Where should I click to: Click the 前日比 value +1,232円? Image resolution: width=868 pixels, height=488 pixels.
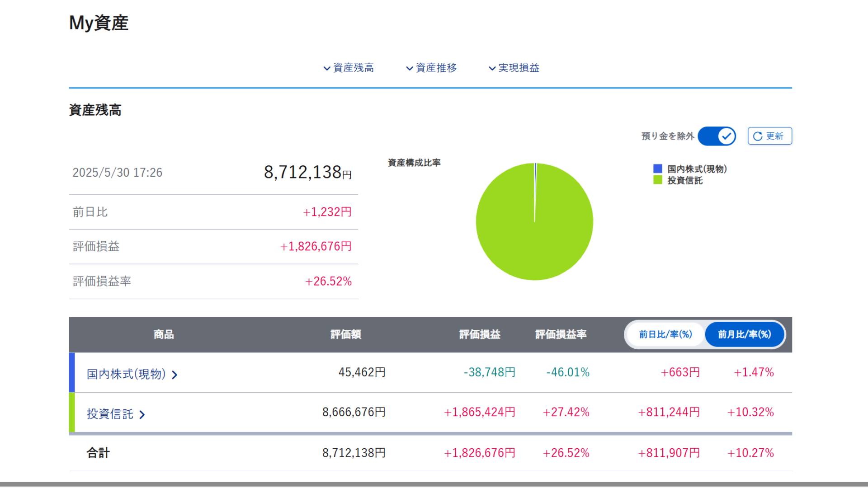pyautogui.click(x=327, y=212)
